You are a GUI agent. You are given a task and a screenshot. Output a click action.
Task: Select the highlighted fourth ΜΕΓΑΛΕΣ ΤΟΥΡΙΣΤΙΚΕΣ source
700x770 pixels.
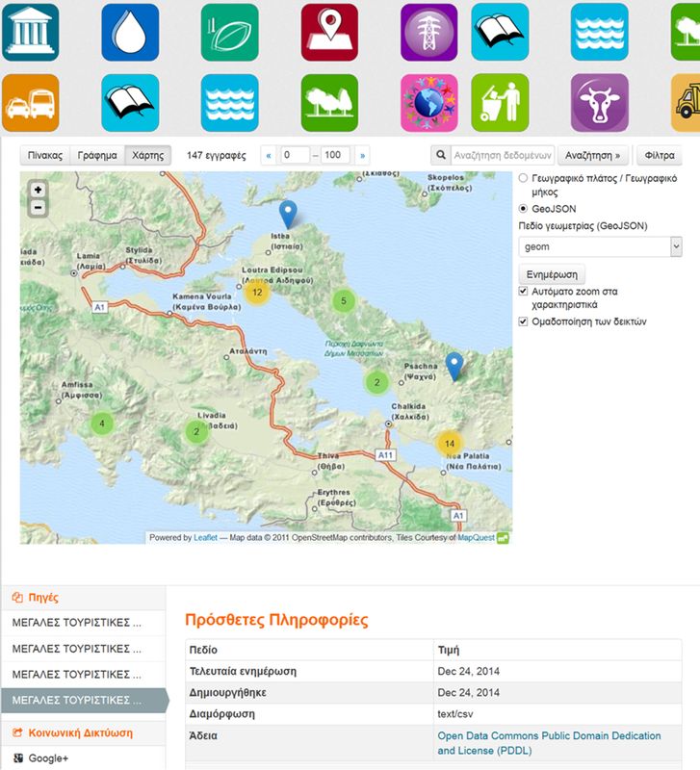84,700
